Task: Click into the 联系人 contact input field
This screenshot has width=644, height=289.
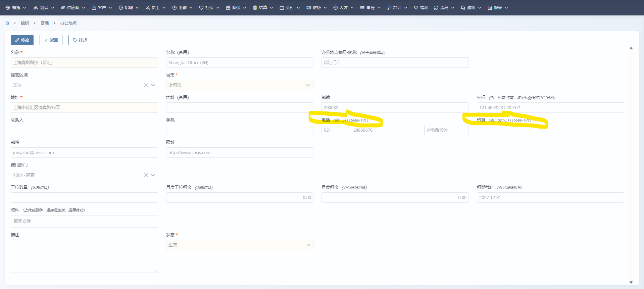Action: (x=84, y=130)
